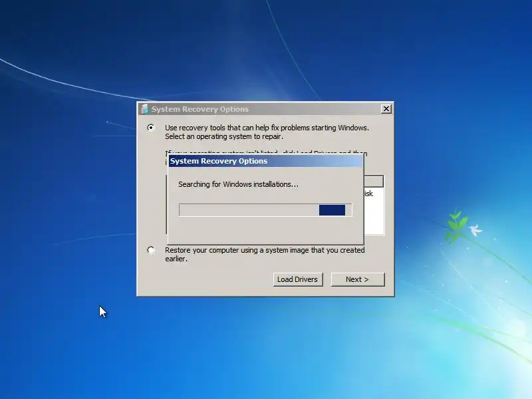Click the System Recovery Options title icon
Viewport: 532px width, 399px height.
[x=145, y=109]
